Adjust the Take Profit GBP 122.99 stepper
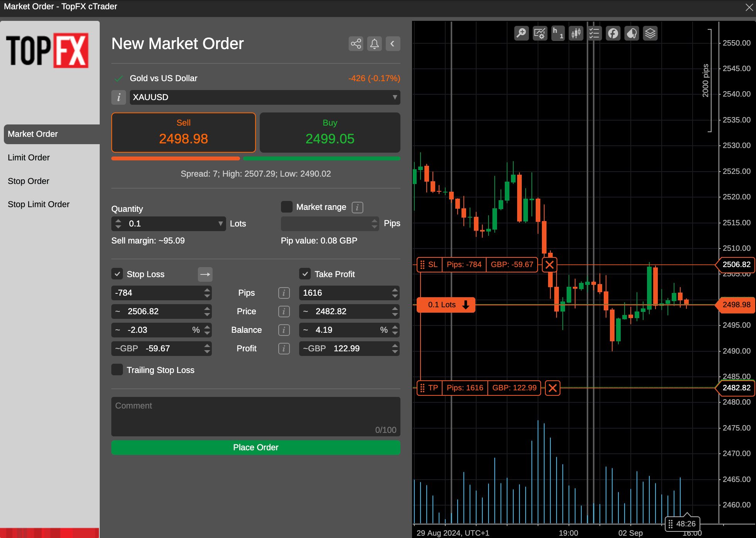The width and height of the screenshot is (756, 538). [x=395, y=349]
